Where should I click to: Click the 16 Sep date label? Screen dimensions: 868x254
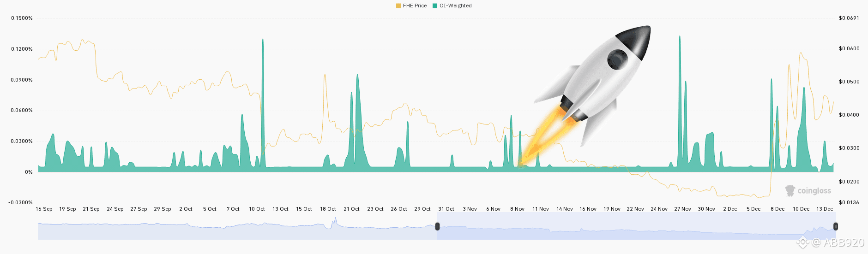coord(44,209)
